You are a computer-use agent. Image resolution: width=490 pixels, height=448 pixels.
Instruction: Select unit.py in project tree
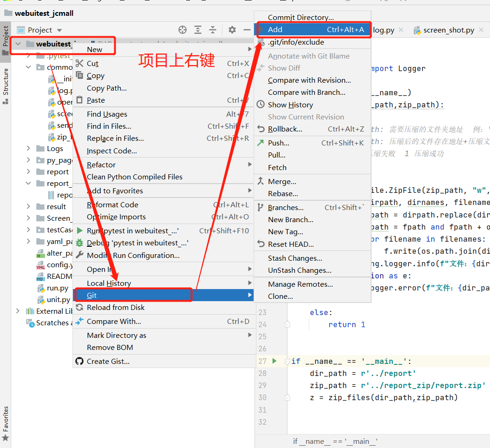pyautogui.click(x=58, y=300)
